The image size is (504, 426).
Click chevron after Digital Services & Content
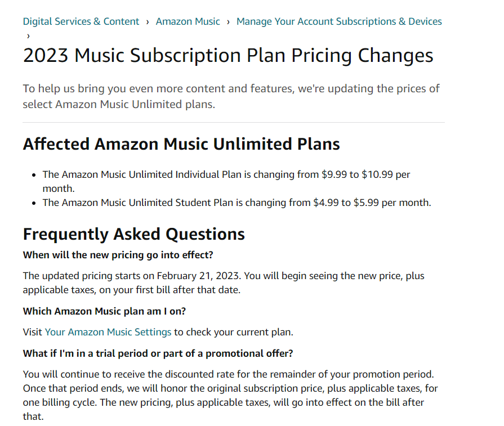(148, 22)
